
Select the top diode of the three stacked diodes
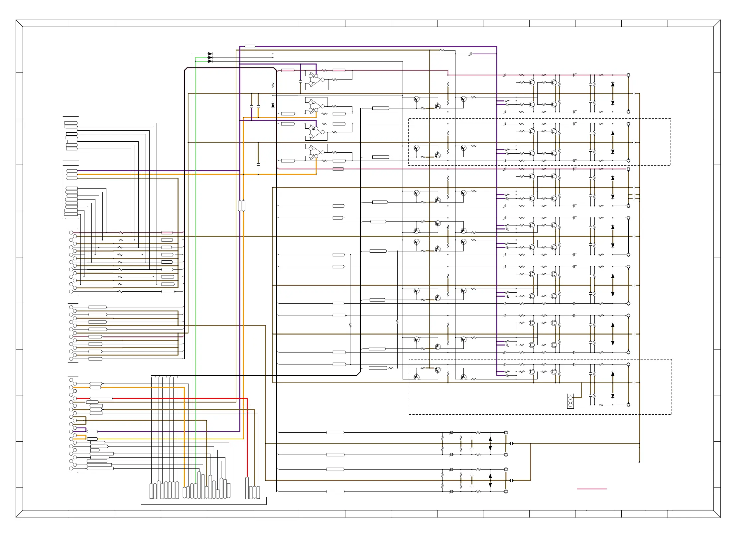coord(210,54)
